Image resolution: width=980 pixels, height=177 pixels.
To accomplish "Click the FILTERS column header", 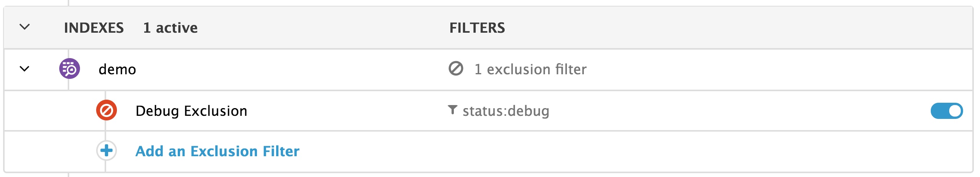I will [477, 28].
